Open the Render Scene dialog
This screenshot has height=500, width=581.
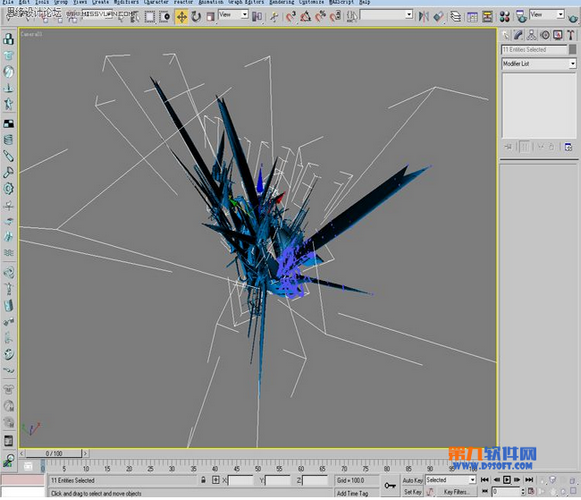(x=521, y=17)
